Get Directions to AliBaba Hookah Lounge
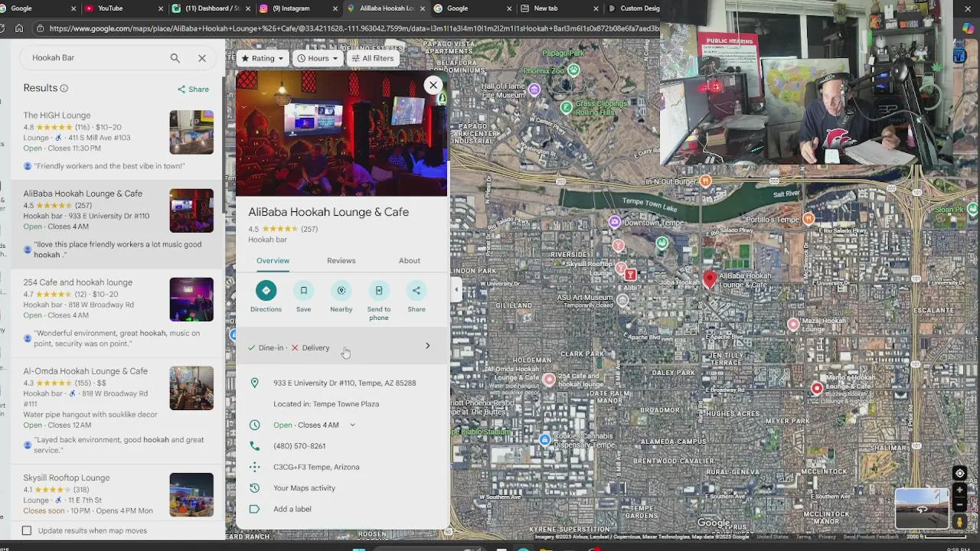Image resolution: width=980 pixels, height=551 pixels. pos(266,291)
